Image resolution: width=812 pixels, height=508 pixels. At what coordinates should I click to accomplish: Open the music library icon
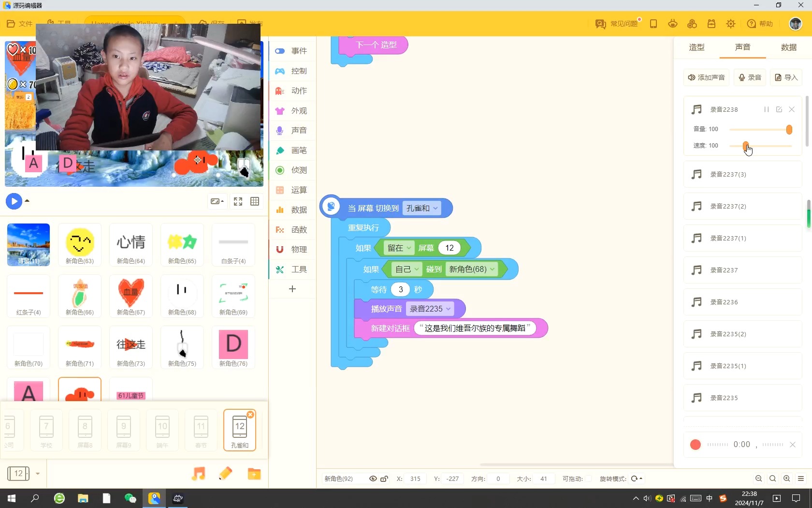pos(198,474)
